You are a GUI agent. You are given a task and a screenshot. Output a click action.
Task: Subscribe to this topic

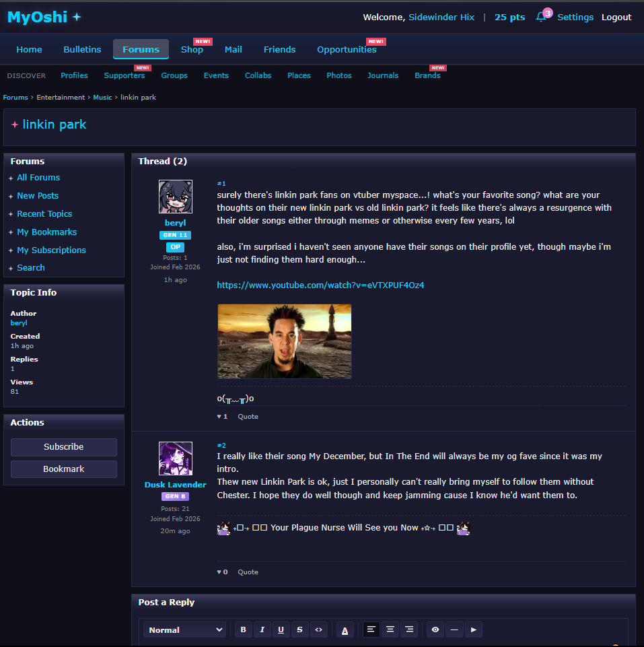(x=64, y=447)
